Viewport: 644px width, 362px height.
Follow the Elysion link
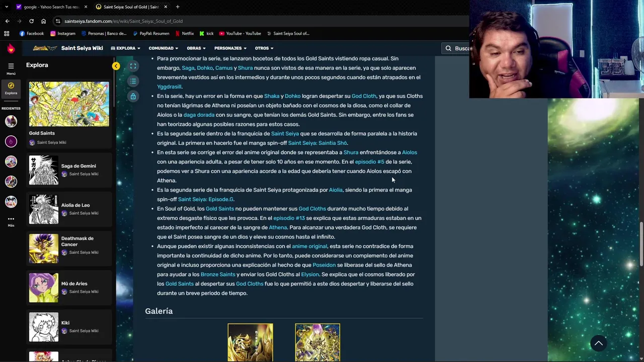pyautogui.click(x=310, y=275)
